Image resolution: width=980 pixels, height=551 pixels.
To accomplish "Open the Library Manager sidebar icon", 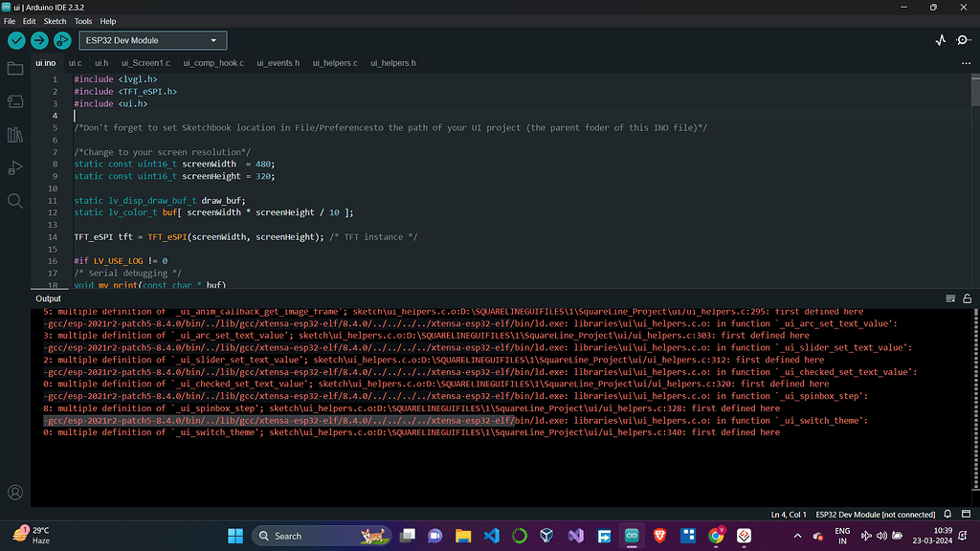I will 15,134.
